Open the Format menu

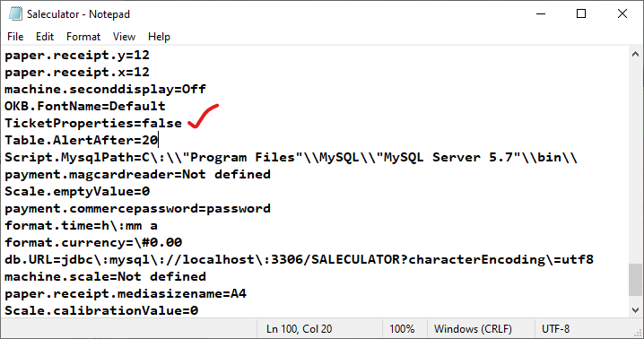(83, 37)
